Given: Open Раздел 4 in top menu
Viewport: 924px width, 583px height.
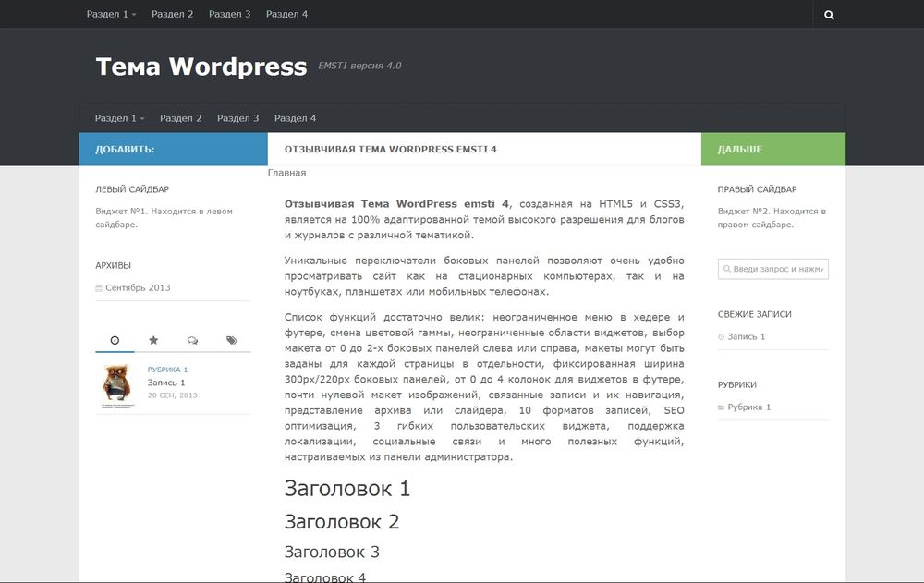Looking at the screenshot, I should [x=287, y=15].
